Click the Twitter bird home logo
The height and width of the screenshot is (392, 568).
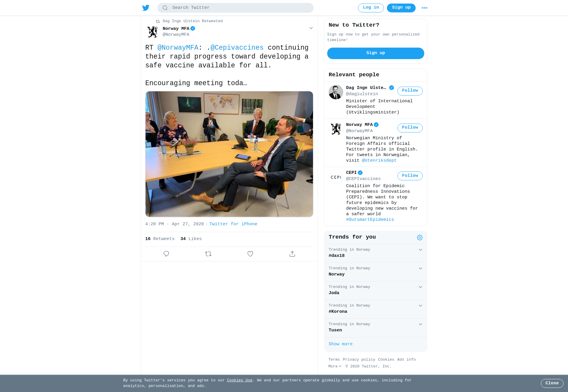(146, 8)
